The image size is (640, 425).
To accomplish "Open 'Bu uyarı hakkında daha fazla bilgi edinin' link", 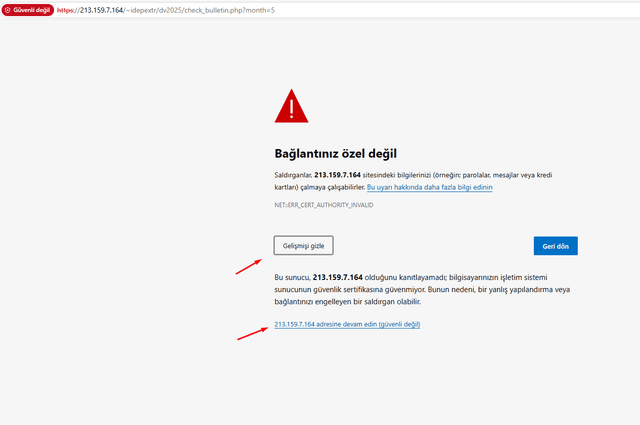I will pos(429,187).
